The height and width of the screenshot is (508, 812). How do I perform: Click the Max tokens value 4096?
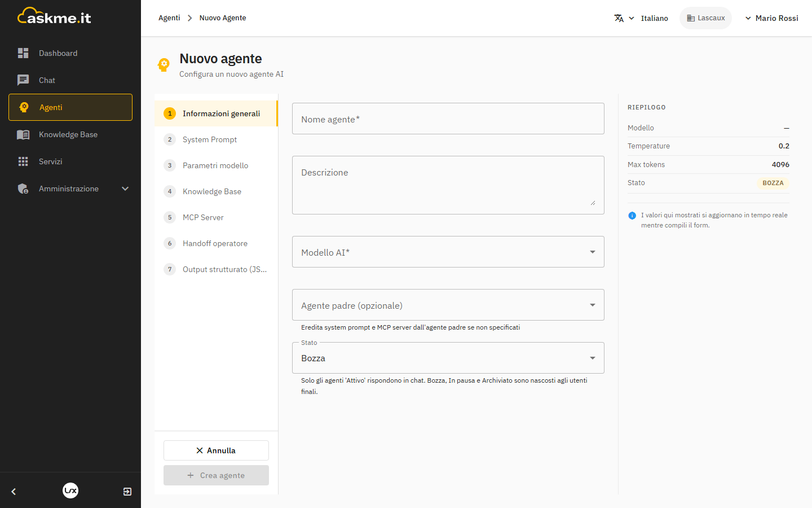pyautogui.click(x=780, y=165)
